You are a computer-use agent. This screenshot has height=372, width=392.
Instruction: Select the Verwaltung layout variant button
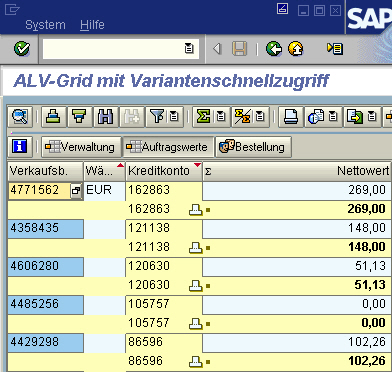coord(81,147)
